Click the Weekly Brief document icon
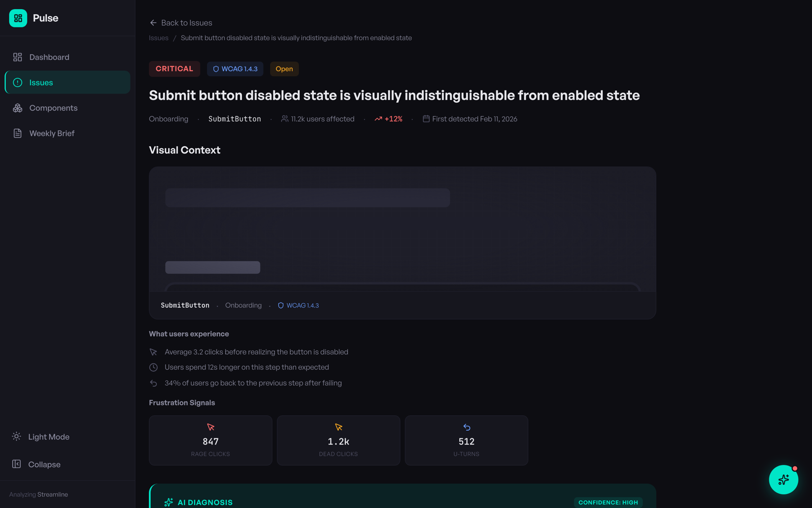 pyautogui.click(x=17, y=133)
